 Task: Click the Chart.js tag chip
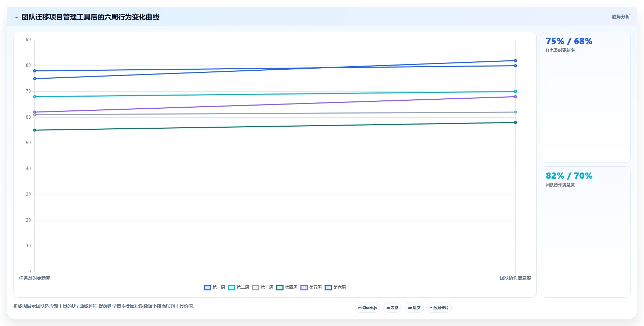click(x=367, y=308)
